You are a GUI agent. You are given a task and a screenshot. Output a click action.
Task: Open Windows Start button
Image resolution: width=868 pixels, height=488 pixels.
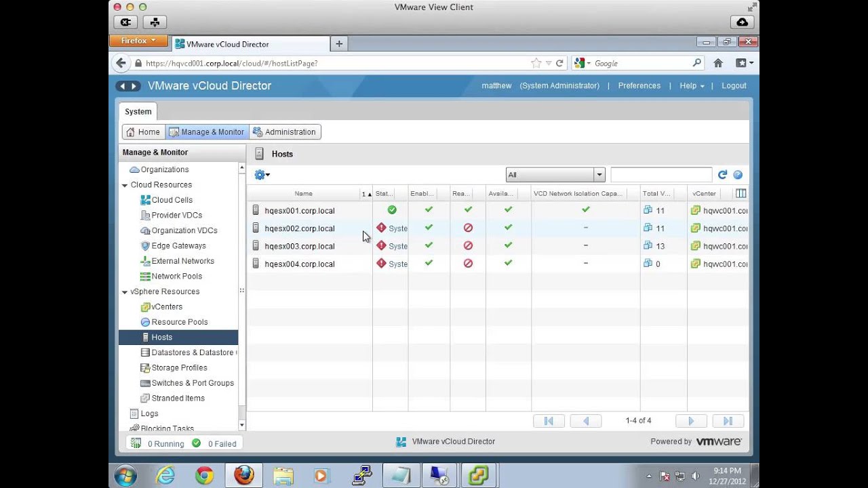click(x=125, y=476)
